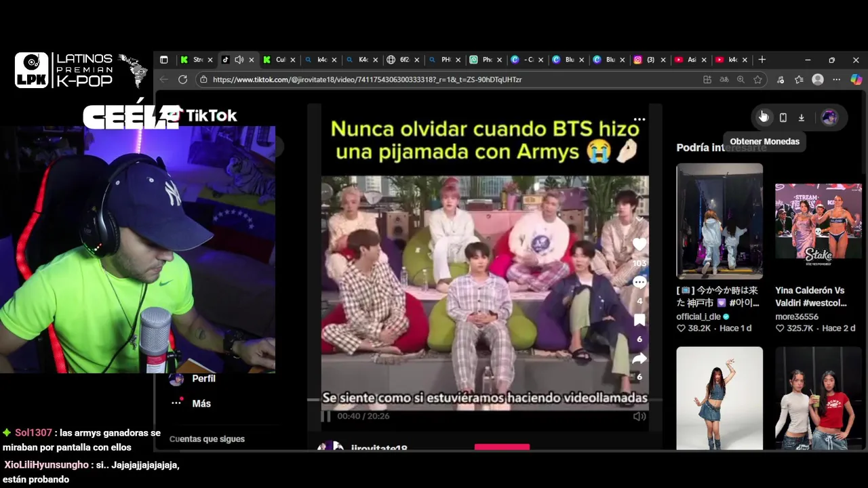868x488 pixels.
Task: Like the BTS video with heart icon
Action: pyautogui.click(x=639, y=245)
